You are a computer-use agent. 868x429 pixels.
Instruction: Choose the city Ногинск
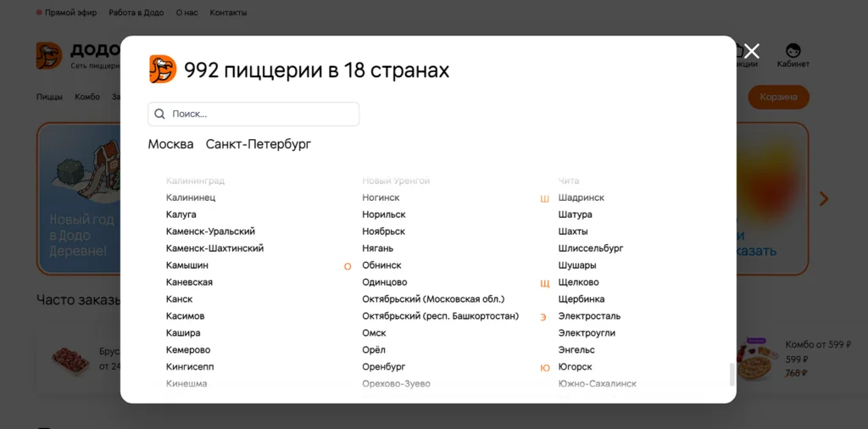click(381, 198)
